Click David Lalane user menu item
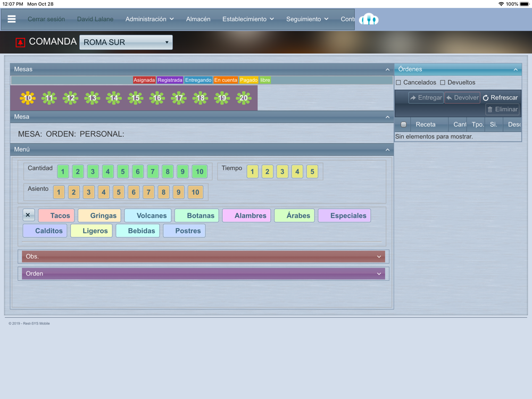This screenshot has height=399, width=532. coord(95,19)
